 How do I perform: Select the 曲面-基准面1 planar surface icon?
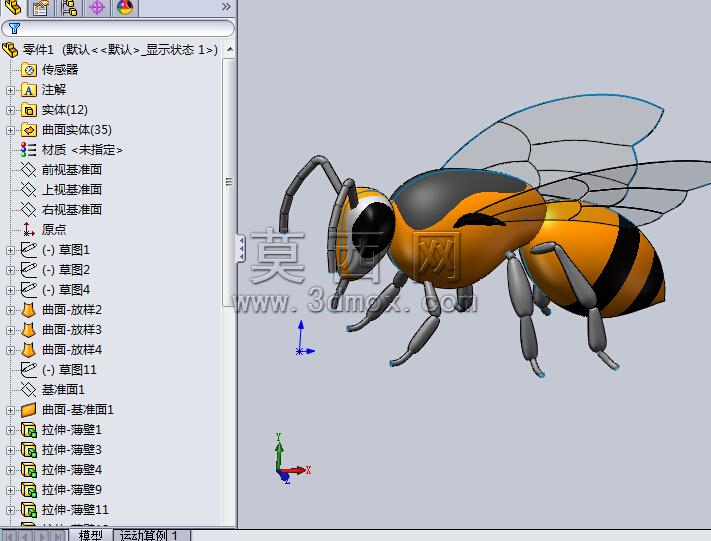pos(29,409)
